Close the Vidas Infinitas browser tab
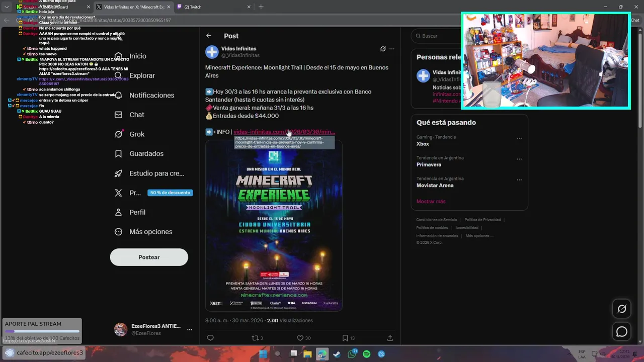Screen dimensions: 644x362 pos(169,7)
